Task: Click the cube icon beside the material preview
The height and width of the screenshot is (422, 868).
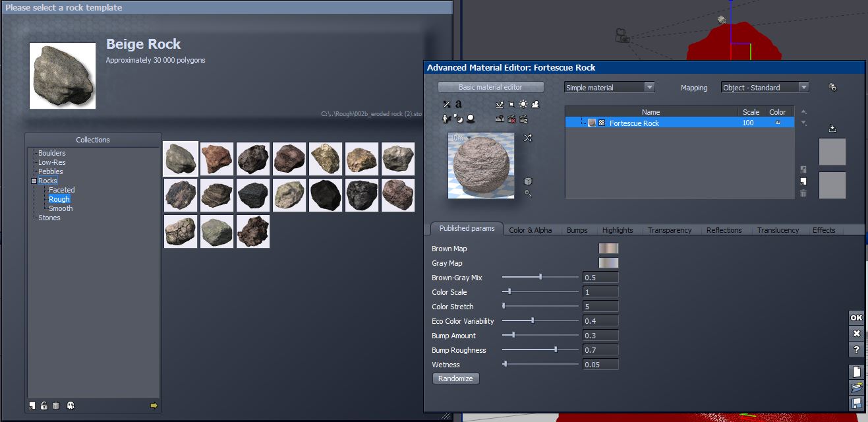Action: pyautogui.click(x=528, y=181)
